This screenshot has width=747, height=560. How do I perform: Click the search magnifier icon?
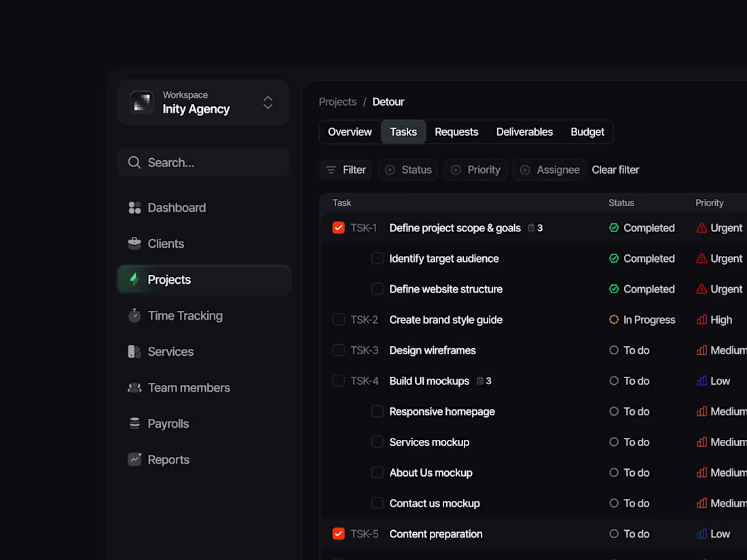click(x=134, y=162)
